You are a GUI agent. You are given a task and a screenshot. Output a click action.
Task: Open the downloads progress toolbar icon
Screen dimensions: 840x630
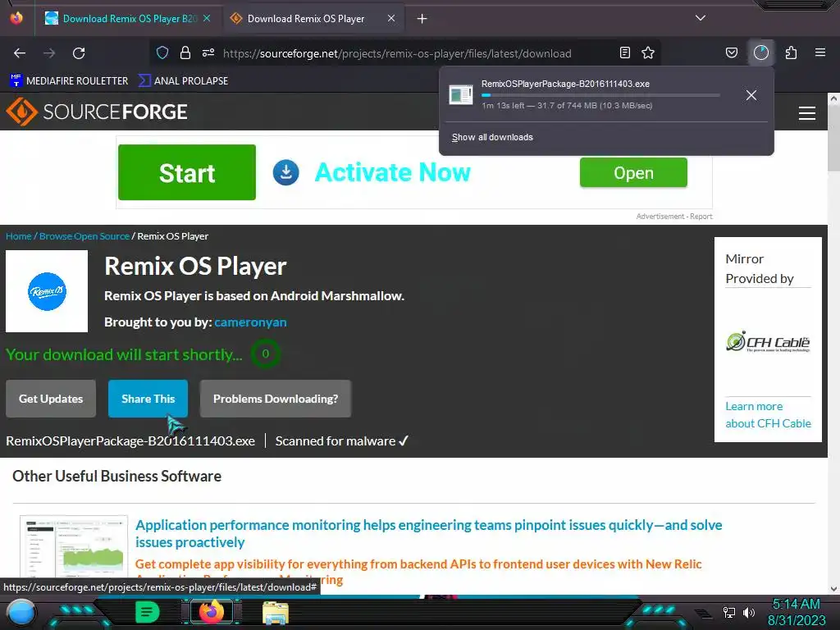pyautogui.click(x=761, y=52)
